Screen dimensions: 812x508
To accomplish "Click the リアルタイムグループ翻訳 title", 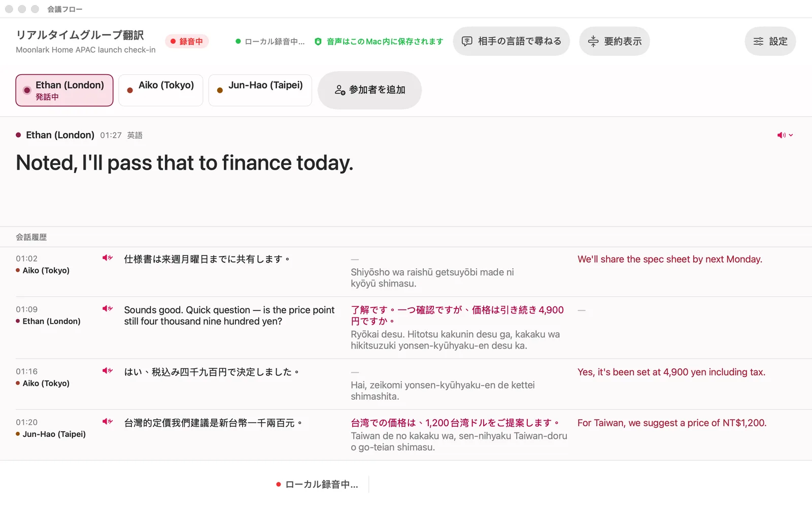I will pos(80,35).
